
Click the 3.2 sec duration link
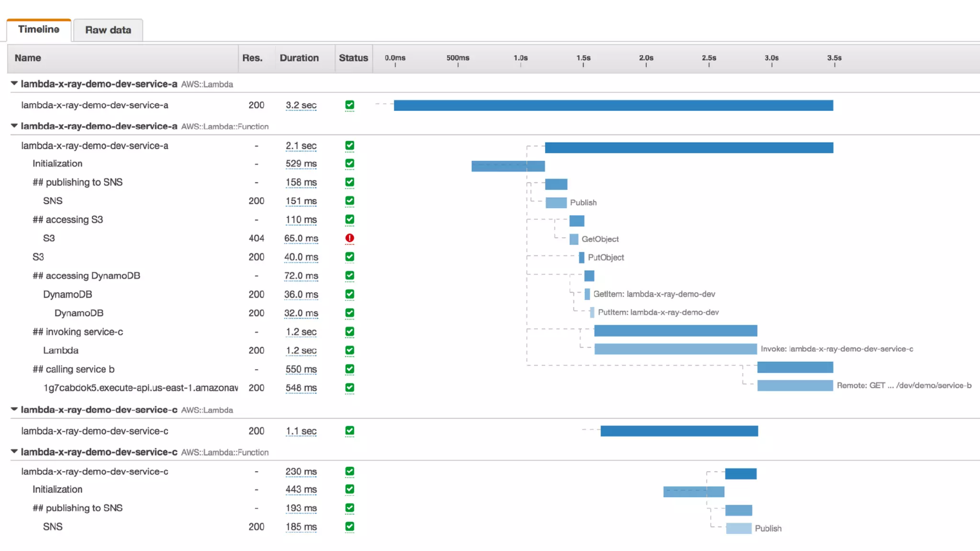[x=301, y=105]
